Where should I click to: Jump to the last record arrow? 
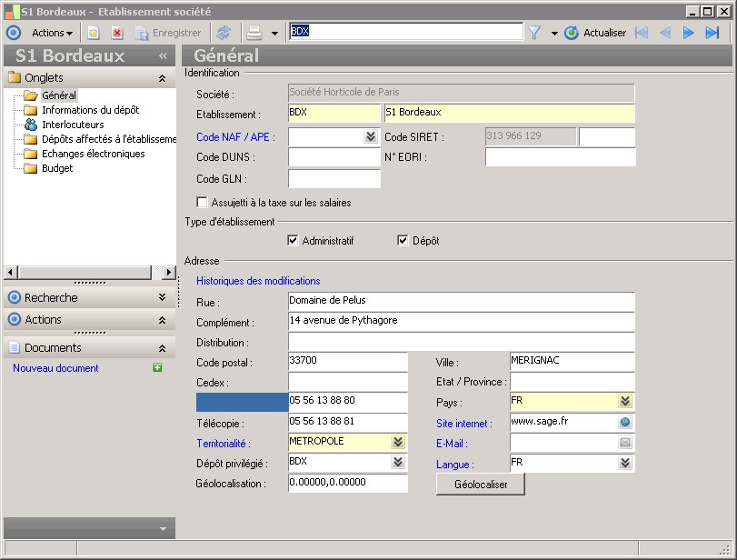pyautogui.click(x=712, y=33)
